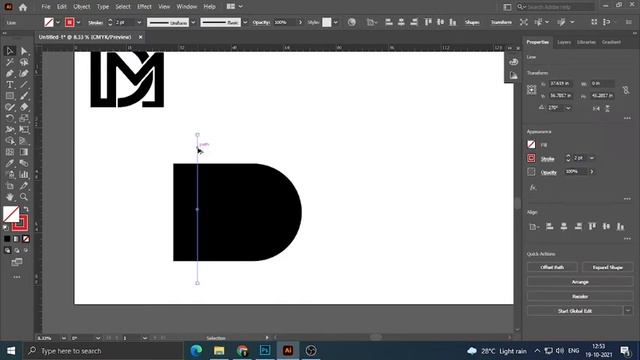Viewport: 640px width, 360px height.
Task: Open stroke weight dropdown in Appearance section
Action: pos(591,158)
